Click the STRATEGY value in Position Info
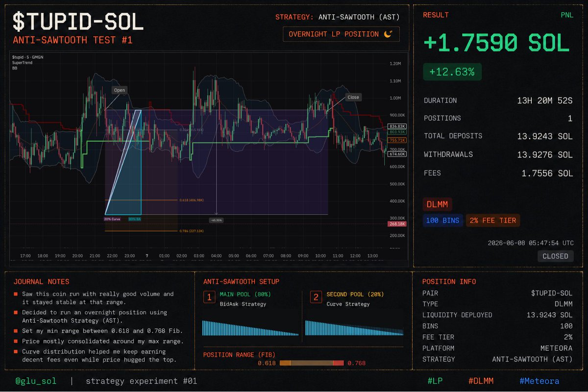 (532, 359)
